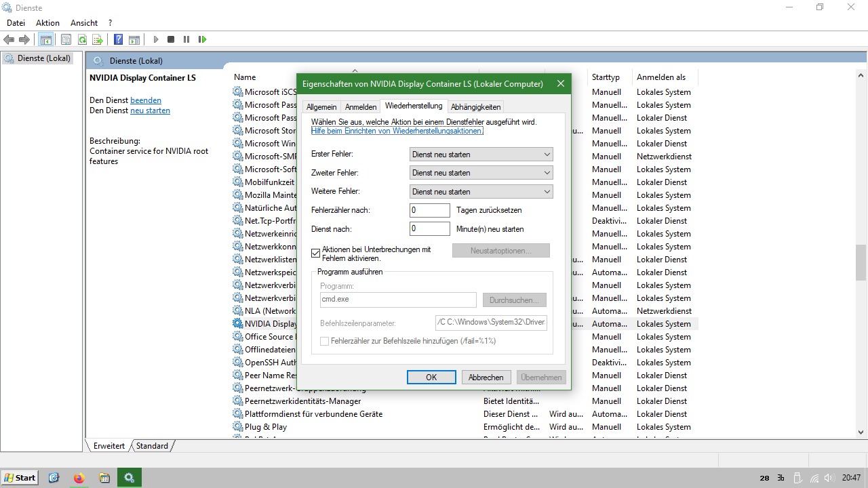Click gear icon of Peernetzwerkidentitäts-Manager service
The width and height of the screenshot is (868, 488).
pyautogui.click(x=238, y=401)
